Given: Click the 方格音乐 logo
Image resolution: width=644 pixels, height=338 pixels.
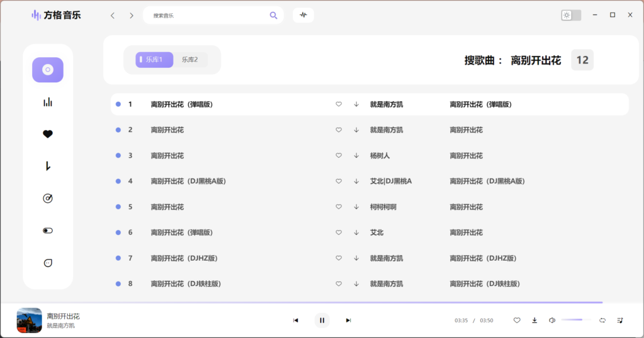Looking at the screenshot, I should click(x=56, y=15).
